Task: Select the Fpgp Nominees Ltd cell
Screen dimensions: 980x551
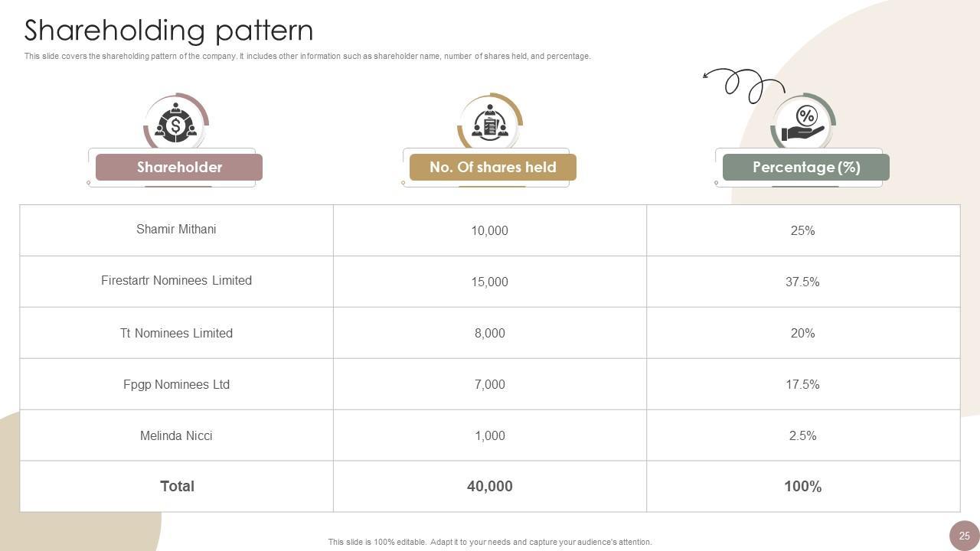Action: pos(176,384)
